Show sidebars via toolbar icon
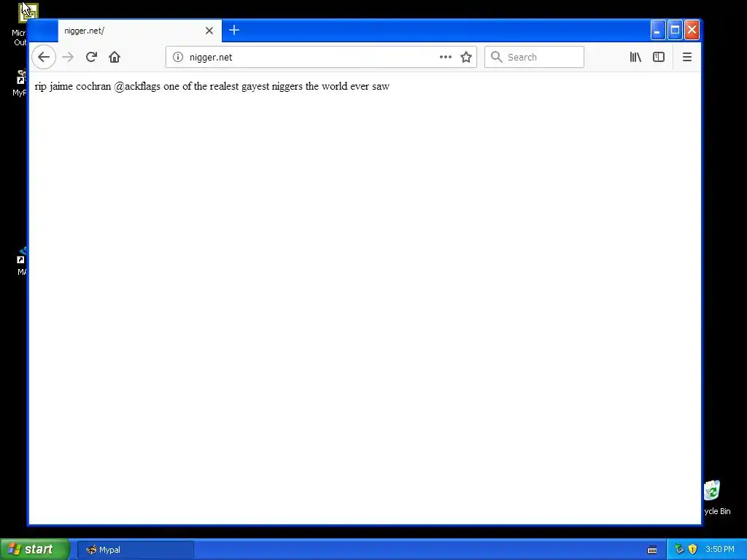Viewport: 747px width, 560px height. pos(659,57)
